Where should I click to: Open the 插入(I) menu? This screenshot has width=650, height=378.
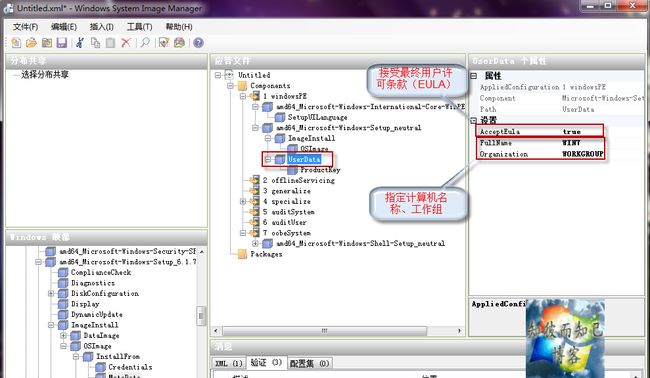[102, 27]
